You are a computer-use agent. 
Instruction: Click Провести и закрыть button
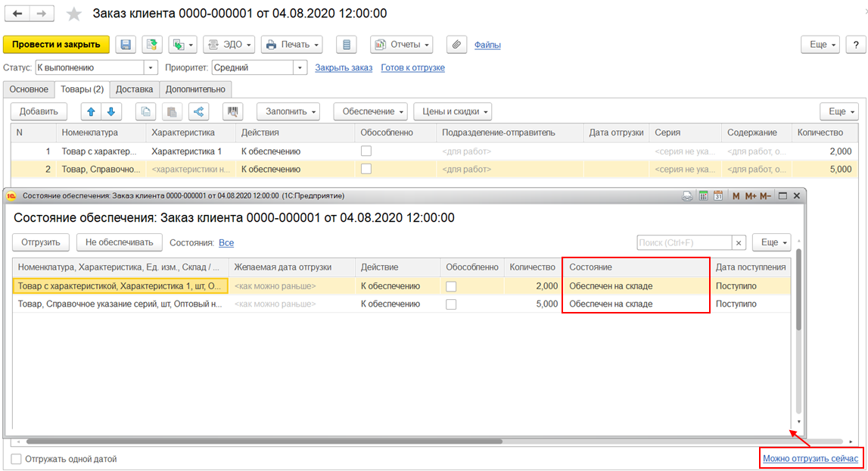57,45
